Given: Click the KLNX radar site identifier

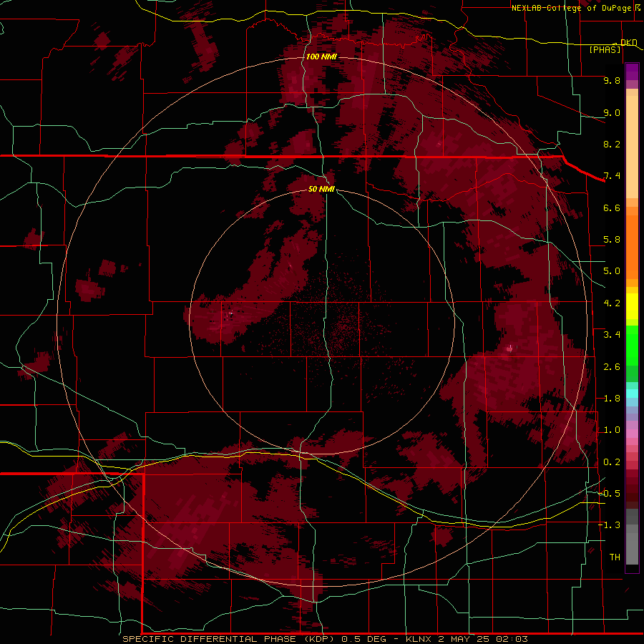Looking at the screenshot, I should coord(419,639).
